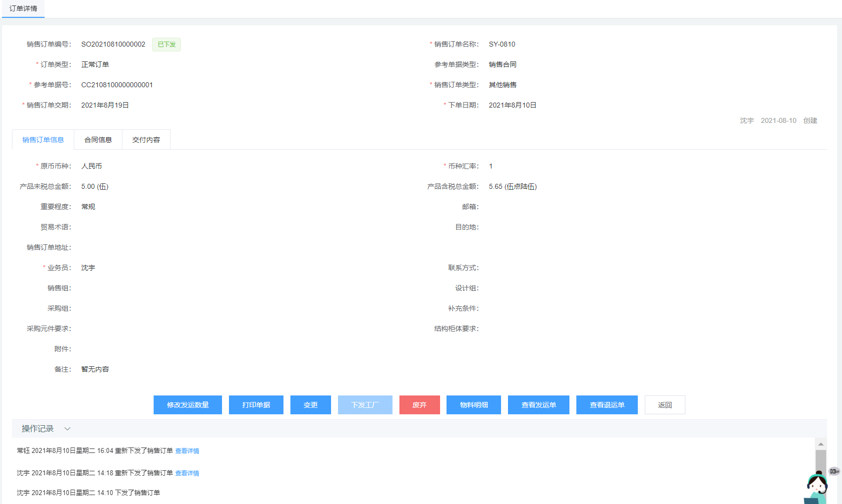Open the 交付内容 tab

(x=146, y=140)
